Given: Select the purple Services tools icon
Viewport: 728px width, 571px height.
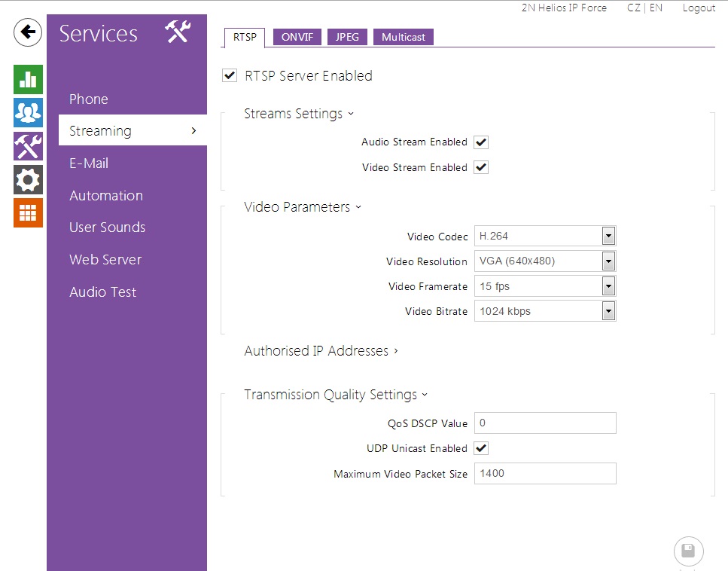Looking at the screenshot, I should tap(28, 146).
